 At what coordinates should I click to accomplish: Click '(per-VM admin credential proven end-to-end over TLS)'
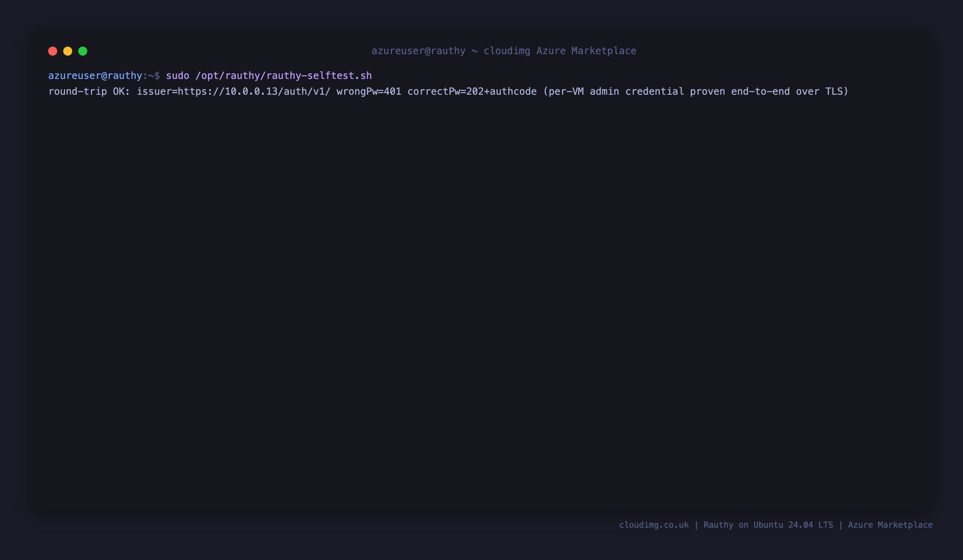[696, 92]
